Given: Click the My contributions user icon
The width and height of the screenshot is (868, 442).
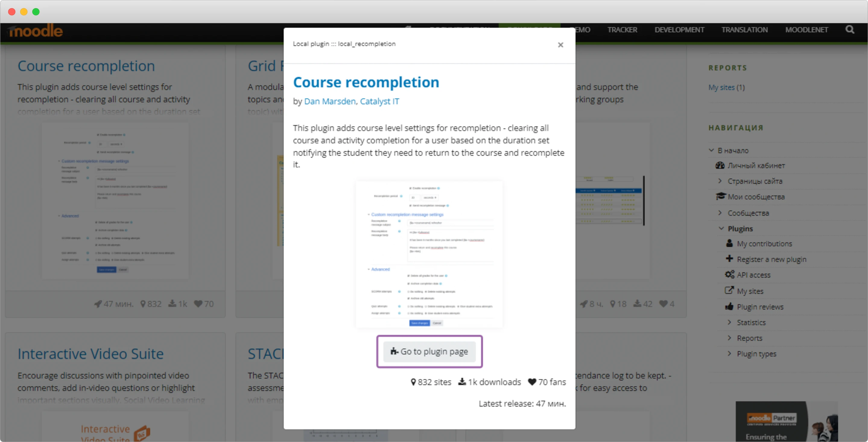Looking at the screenshot, I should pyautogui.click(x=730, y=243).
